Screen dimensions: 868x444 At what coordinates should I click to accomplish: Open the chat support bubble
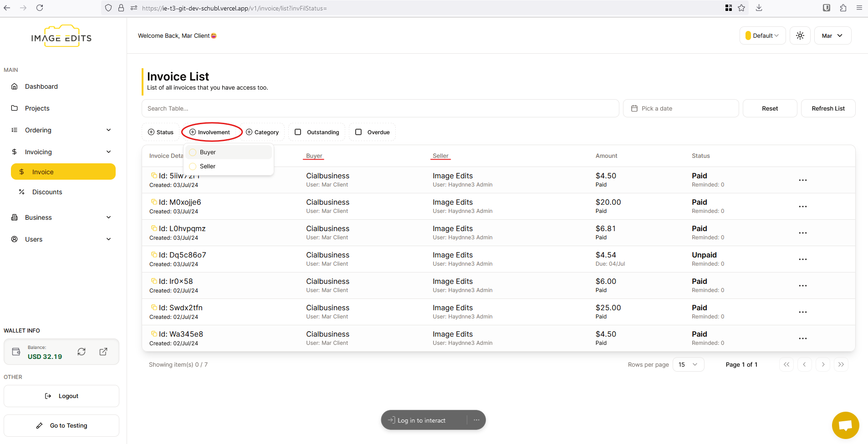pyautogui.click(x=845, y=425)
